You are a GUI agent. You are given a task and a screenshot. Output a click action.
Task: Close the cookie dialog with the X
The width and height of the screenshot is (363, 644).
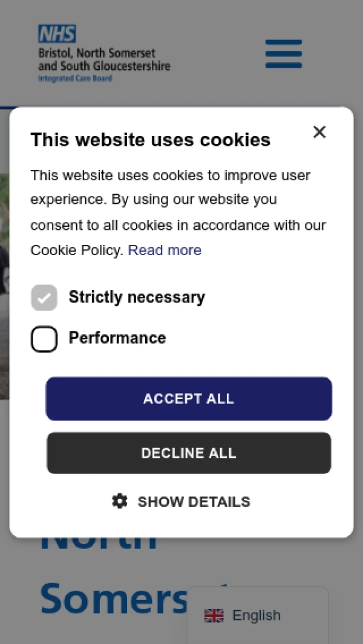[x=319, y=132]
